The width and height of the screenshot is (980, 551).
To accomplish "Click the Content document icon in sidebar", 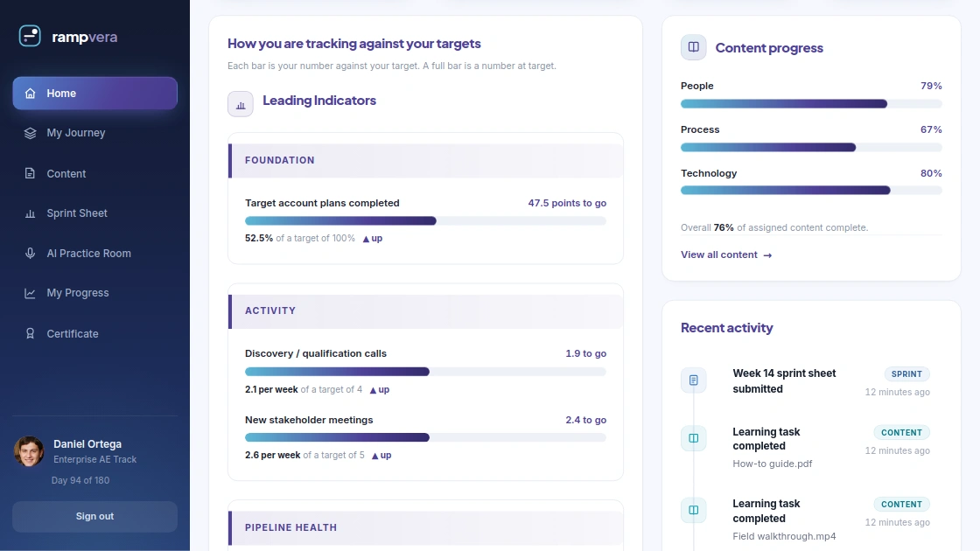I will tap(30, 173).
